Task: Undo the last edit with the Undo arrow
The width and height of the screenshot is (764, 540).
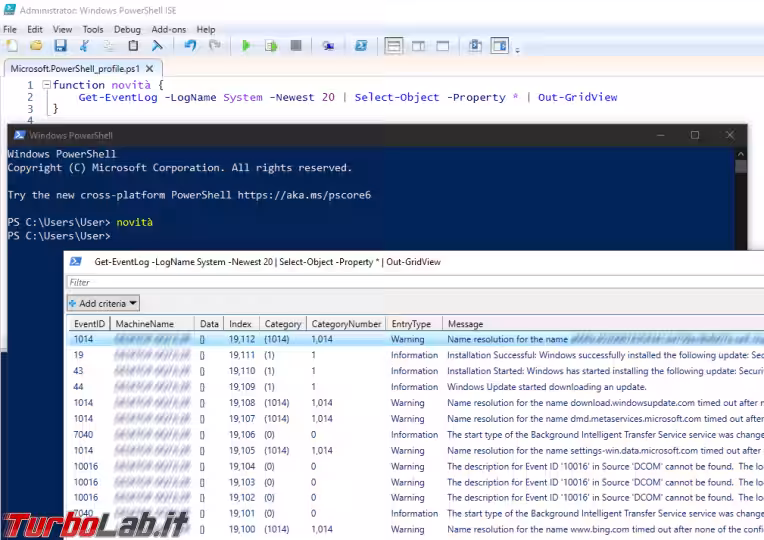Action: [190, 46]
